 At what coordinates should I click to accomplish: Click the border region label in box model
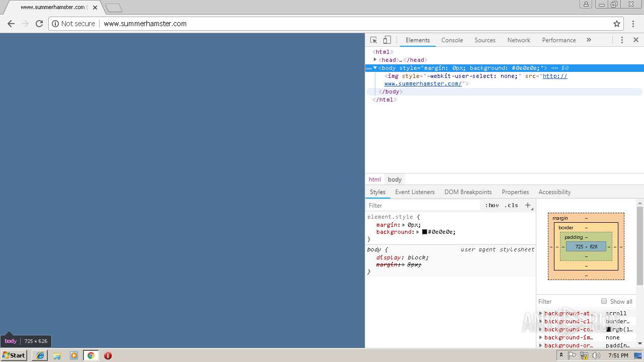pos(566,228)
